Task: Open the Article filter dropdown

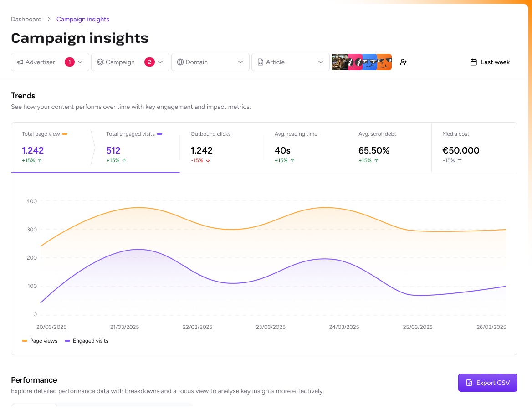Action: (291, 62)
